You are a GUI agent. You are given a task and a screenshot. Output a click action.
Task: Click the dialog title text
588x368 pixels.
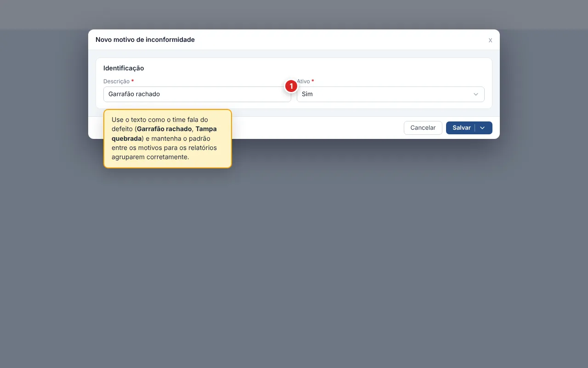145,40
